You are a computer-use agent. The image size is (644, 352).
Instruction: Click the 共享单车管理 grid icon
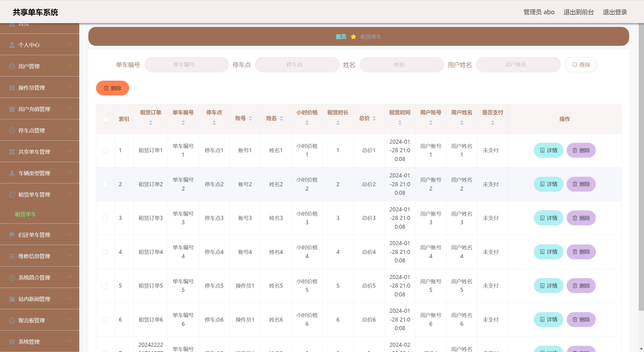[x=12, y=152]
